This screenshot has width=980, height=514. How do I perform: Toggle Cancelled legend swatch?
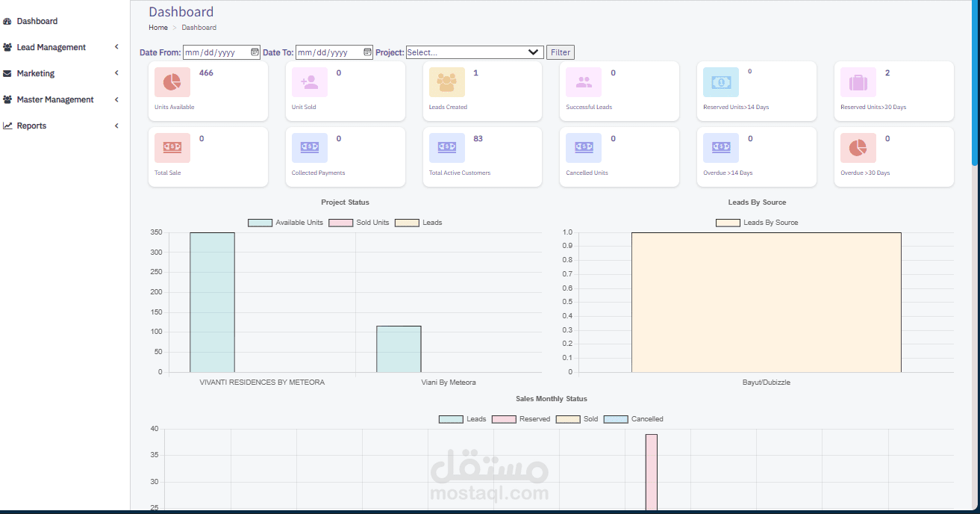(x=616, y=419)
